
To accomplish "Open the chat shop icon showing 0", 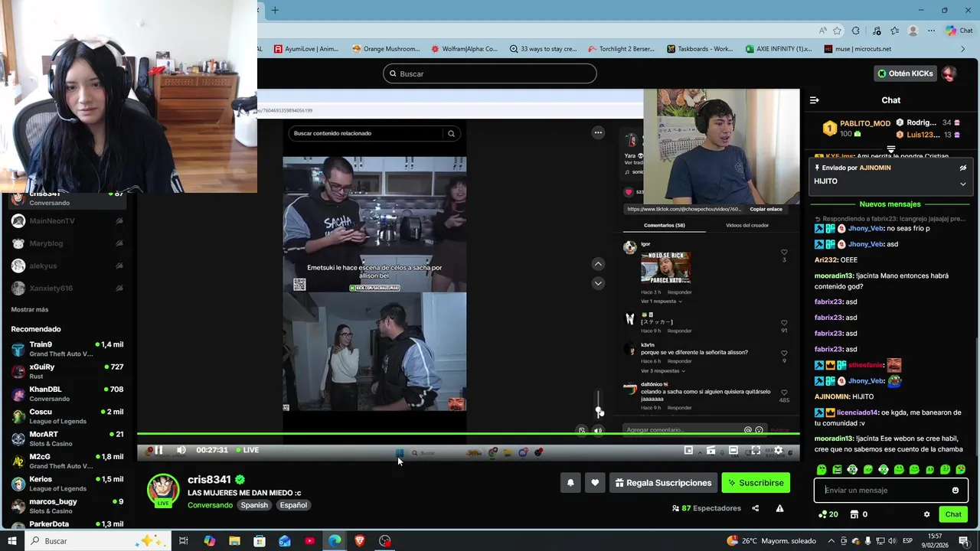I will (860, 514).
